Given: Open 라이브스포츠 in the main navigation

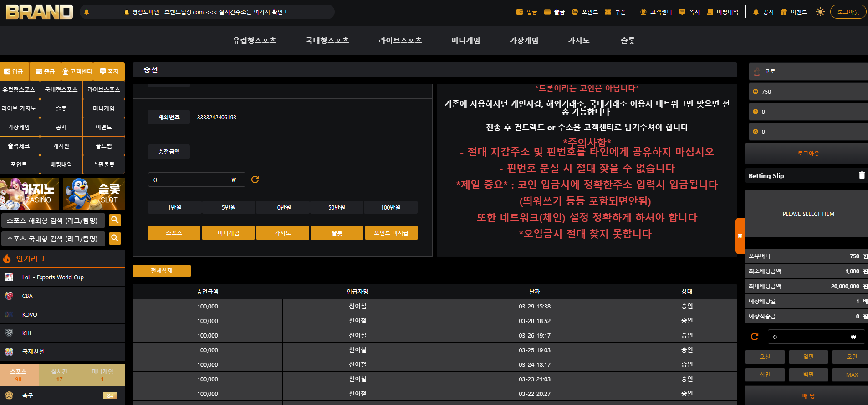Looking at the screenshot, I should coord(400,41).
